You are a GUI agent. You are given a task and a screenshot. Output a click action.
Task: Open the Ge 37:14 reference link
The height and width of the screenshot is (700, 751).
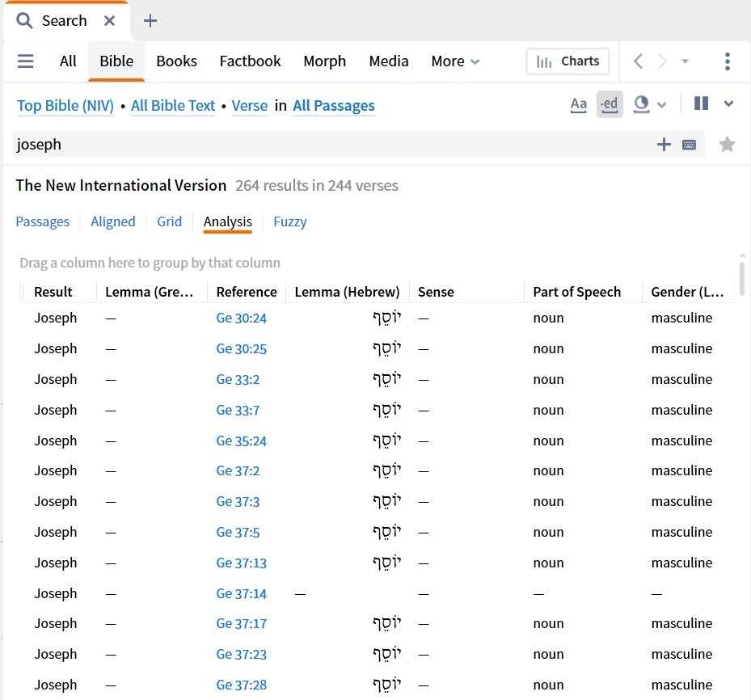241,593
